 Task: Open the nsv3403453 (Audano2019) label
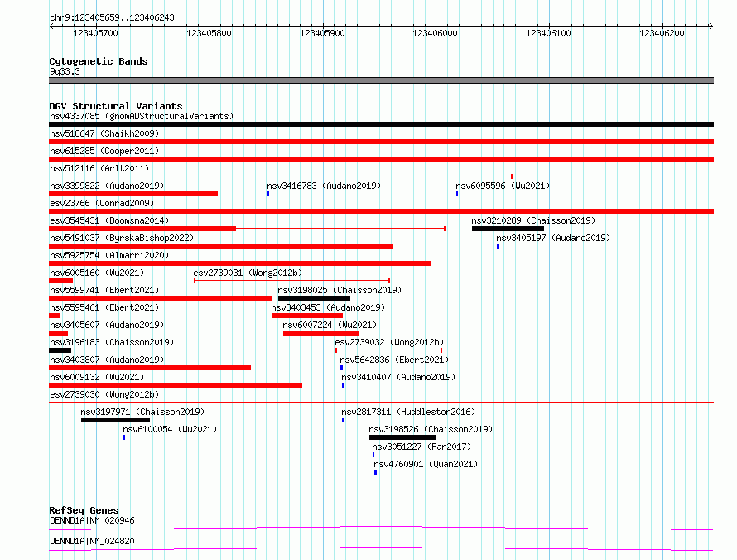click(328, 307)
